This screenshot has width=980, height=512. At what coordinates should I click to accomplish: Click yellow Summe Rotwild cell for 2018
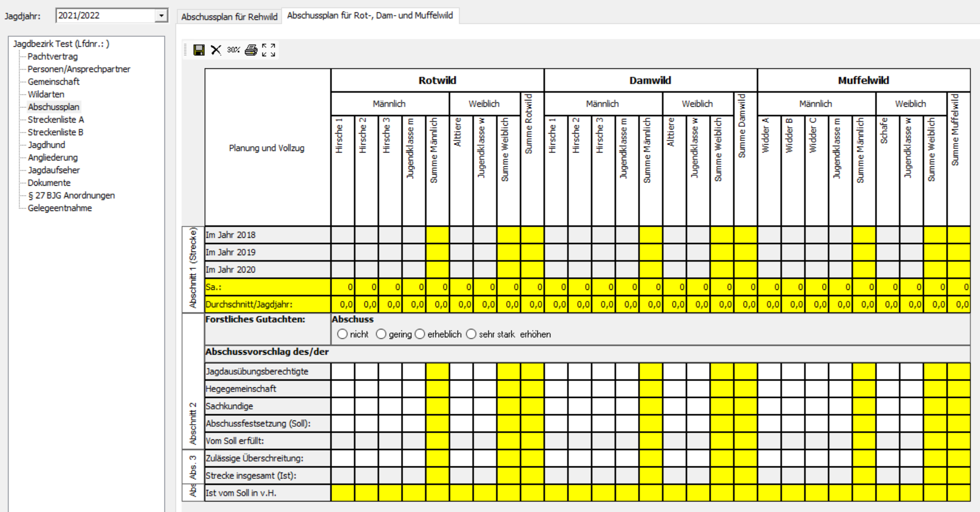532,235
